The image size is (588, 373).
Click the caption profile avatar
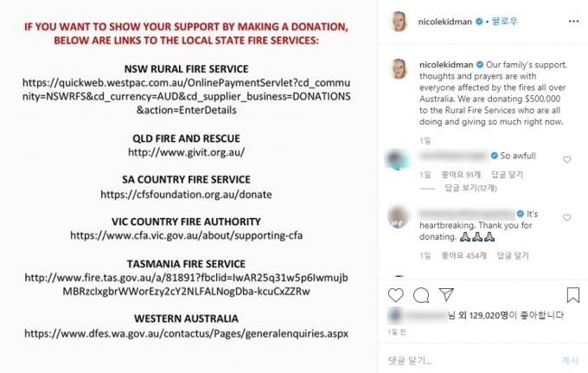click(399, 69)
